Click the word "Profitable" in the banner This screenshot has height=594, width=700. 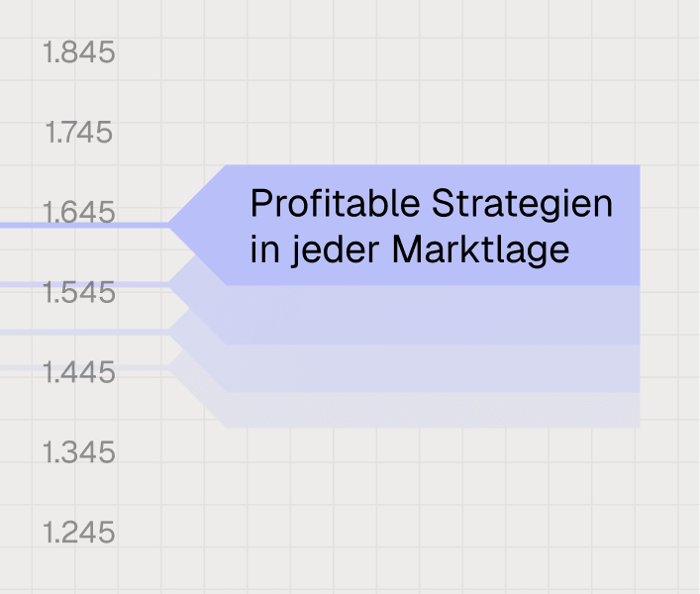pos(335,205)
